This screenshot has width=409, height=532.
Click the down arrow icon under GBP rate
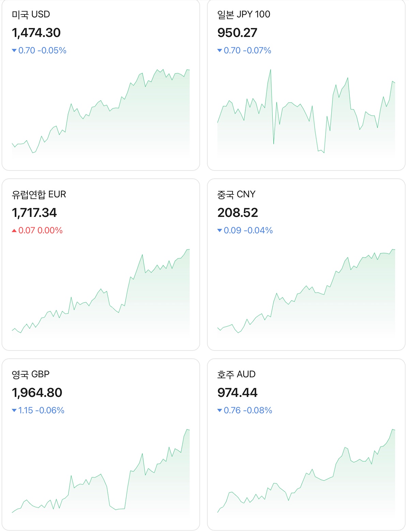[x=14, y=410]
